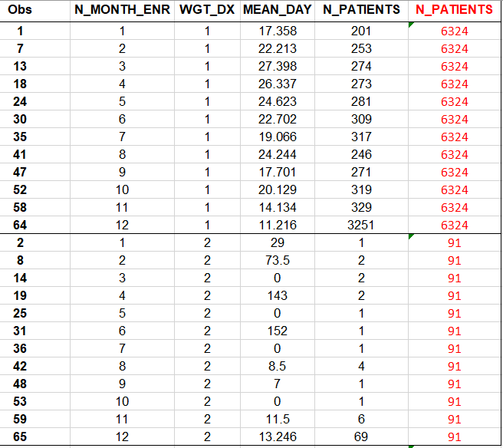503x448 pixels.
Task: Click the cell containing 13.246
Action: (x=277, y=436)
